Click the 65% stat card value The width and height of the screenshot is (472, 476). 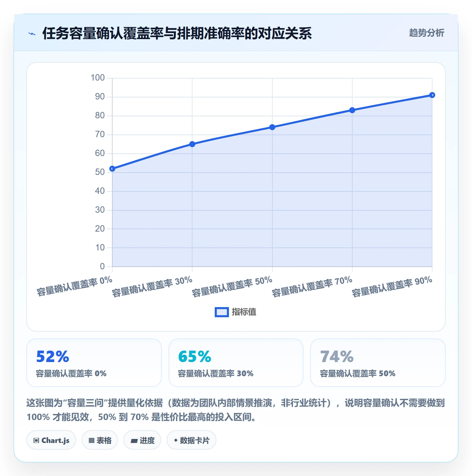195,357
